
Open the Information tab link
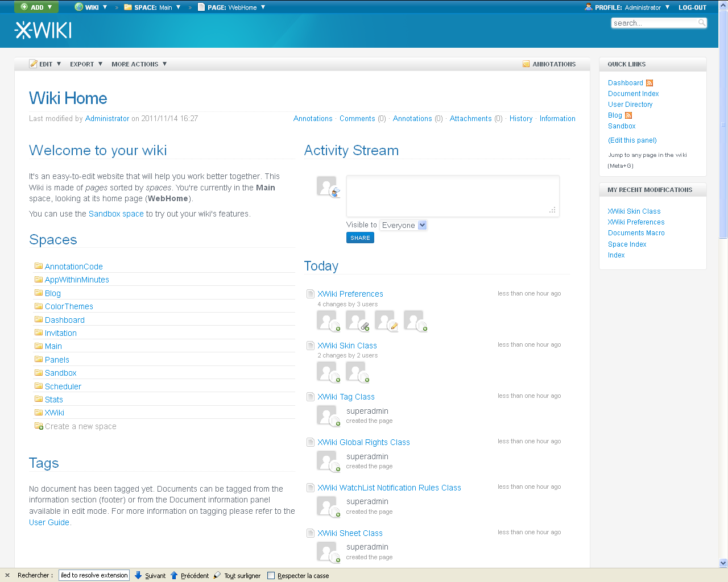[557, 119]
